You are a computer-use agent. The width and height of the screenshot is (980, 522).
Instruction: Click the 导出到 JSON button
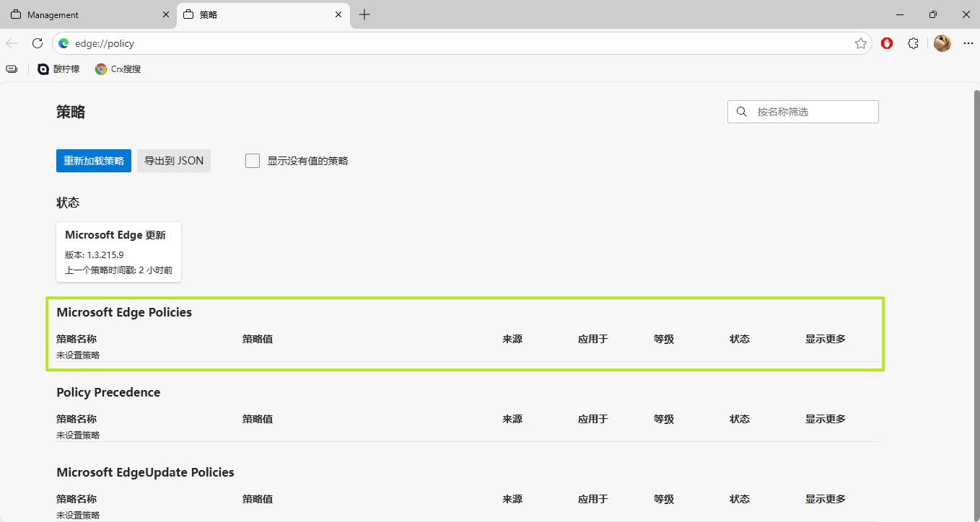tap(174, 161)
